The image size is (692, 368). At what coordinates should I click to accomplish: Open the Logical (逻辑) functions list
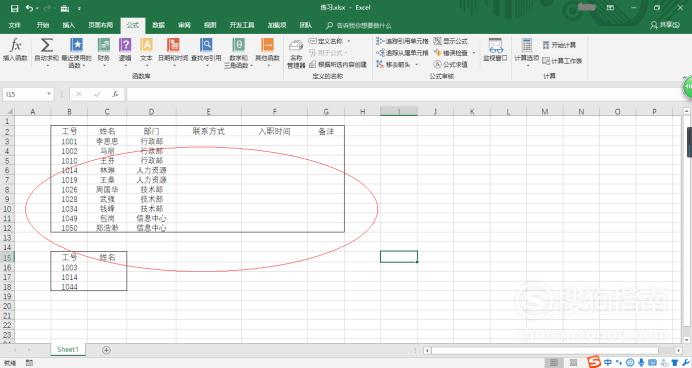click(125, 52)
